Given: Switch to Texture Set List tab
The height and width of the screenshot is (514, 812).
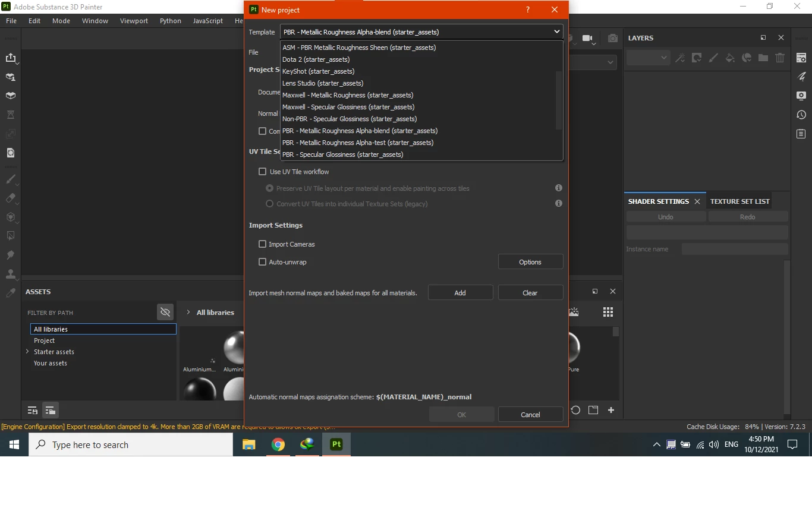Looking at the screenshot, I should (739, 201).
